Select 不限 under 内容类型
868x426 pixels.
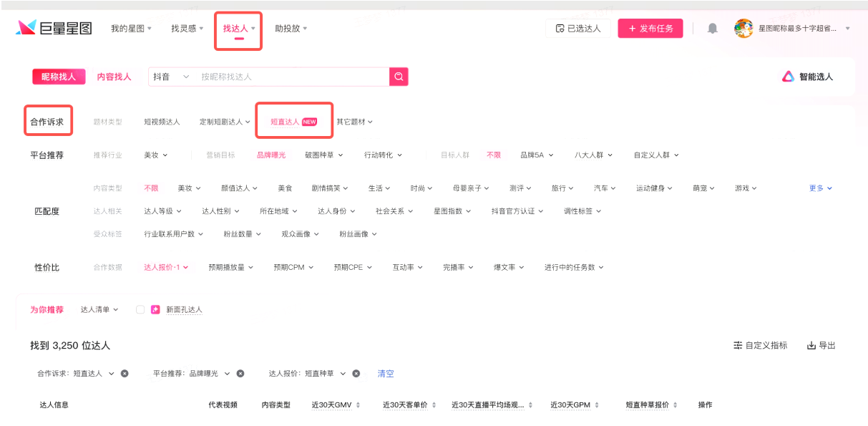pos(151,188)
